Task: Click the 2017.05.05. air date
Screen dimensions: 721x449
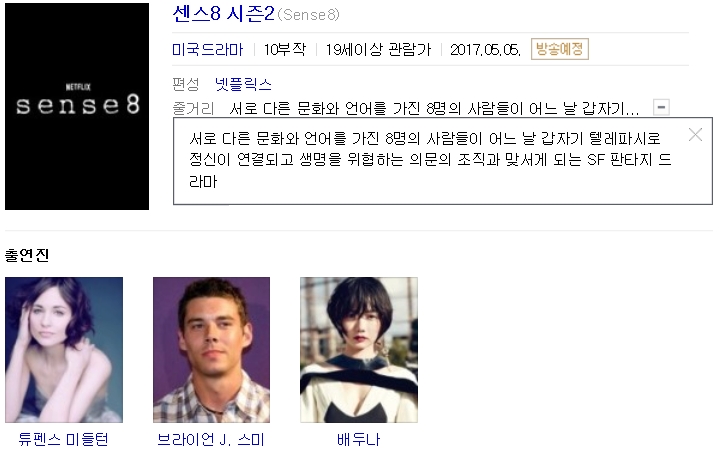Action: point(485,50)
